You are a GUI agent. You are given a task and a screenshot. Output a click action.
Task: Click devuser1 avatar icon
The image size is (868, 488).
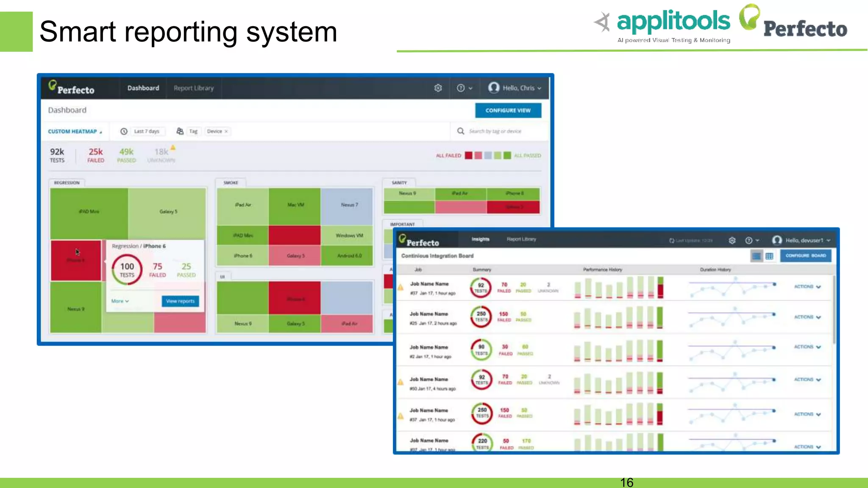coord(777,240)
